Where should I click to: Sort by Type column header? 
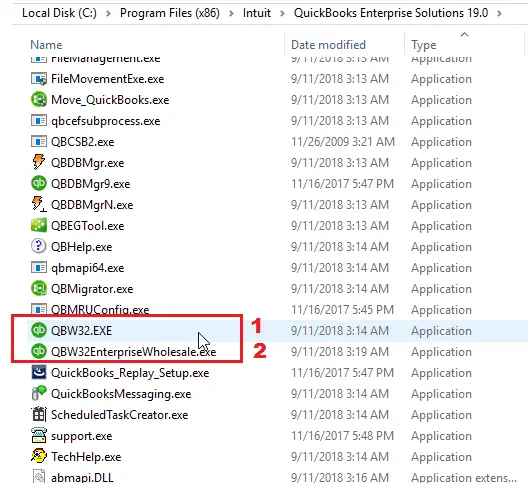(x=424, y=45)
